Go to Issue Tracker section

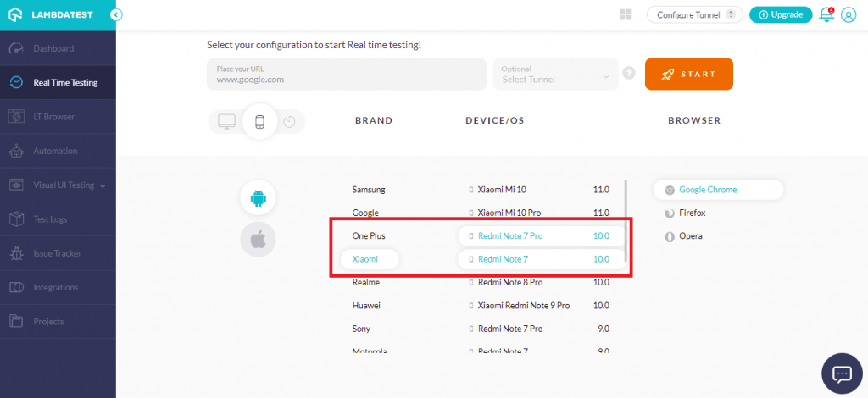(57, 253)
